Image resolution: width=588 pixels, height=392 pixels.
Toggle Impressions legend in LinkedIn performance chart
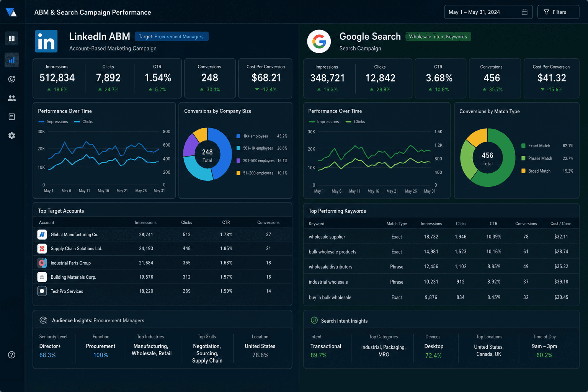point(53,122)
